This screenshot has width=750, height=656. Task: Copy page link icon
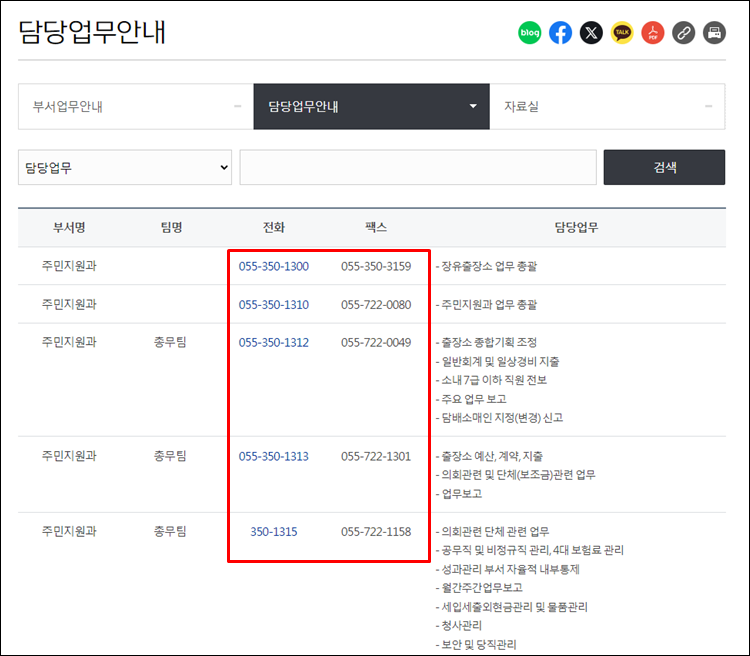pos(684,33)
